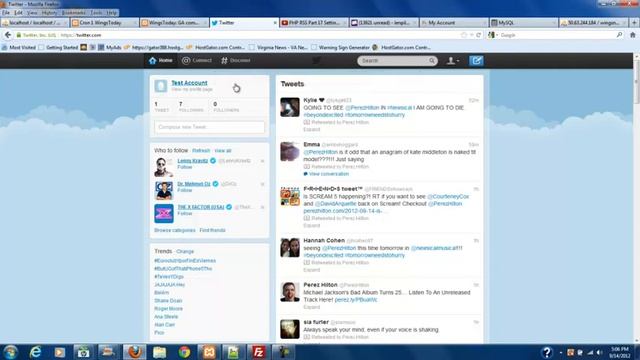Expand Hannah Cohen's tweet
The height and width of the screenshot is (360, 640).
click(x=311, y=270)
